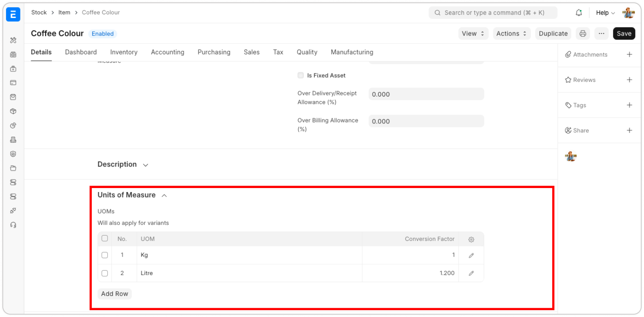Image resolution: width=644 pixels, height=317 pixels.
Task: Click the Attachments label
Action: (590, 55)
